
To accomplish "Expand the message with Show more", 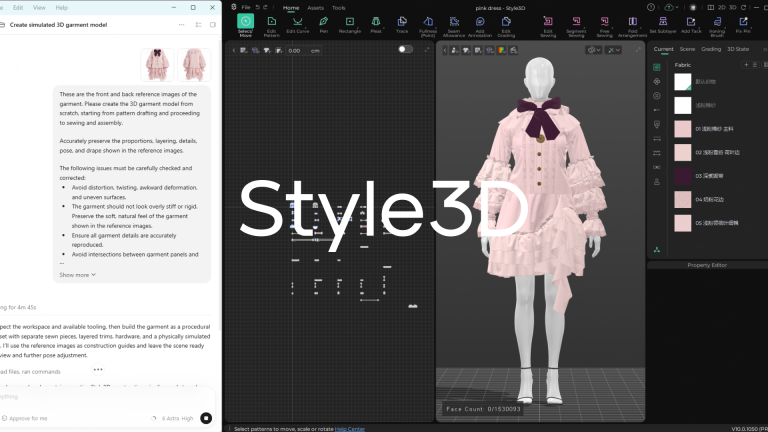I will point(77,275).
